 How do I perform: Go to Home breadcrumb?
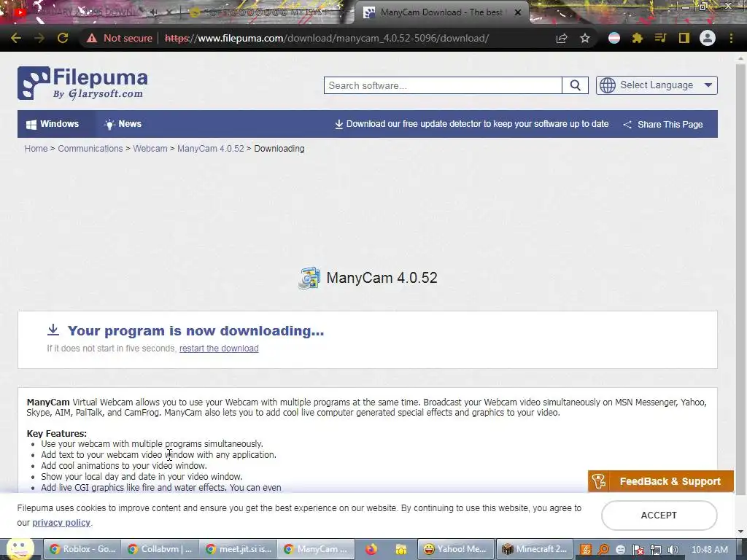36,149
